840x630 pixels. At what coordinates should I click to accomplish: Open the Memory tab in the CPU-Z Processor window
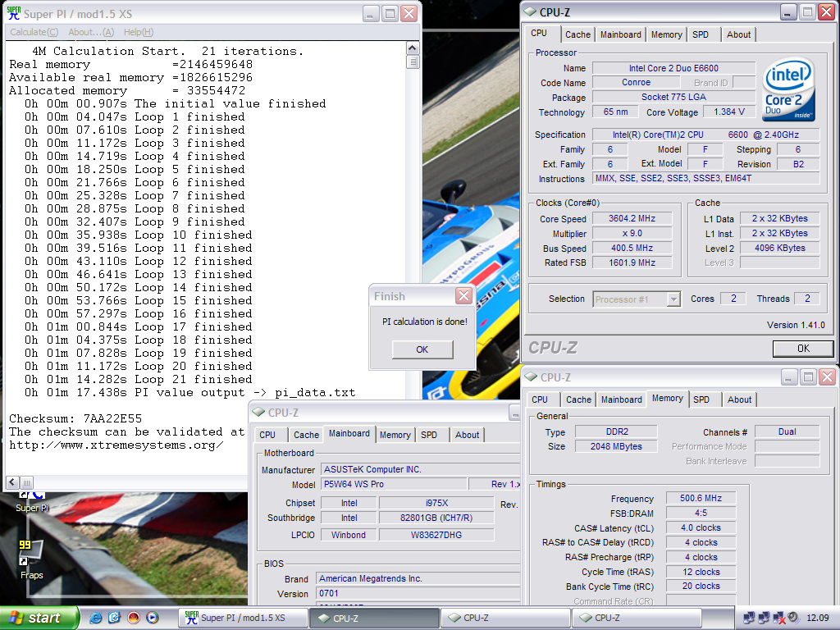[666, 34]
